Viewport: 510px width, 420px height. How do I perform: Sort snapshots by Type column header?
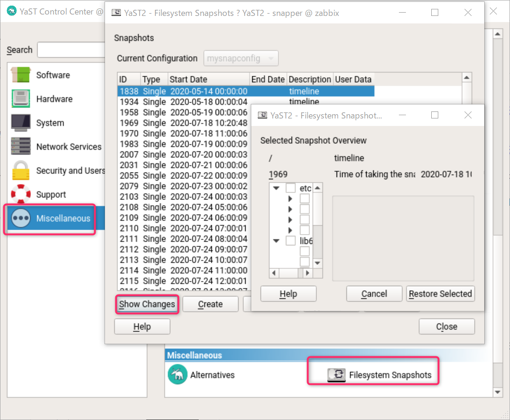(154, 79)
